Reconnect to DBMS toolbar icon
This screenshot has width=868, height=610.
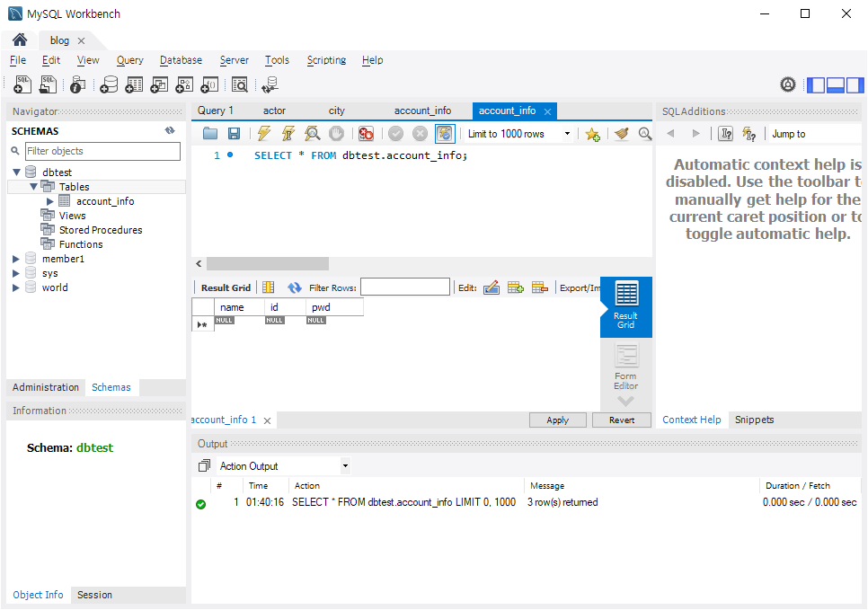[270, 84]
